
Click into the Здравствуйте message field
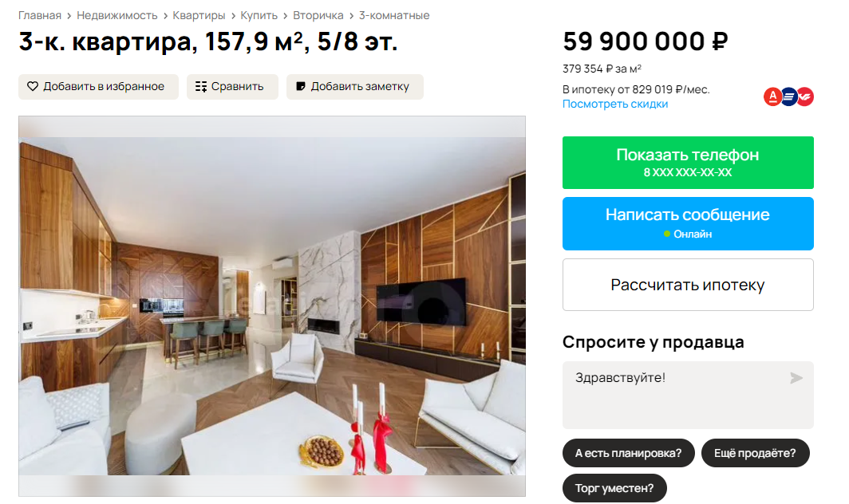coord(688,396)
